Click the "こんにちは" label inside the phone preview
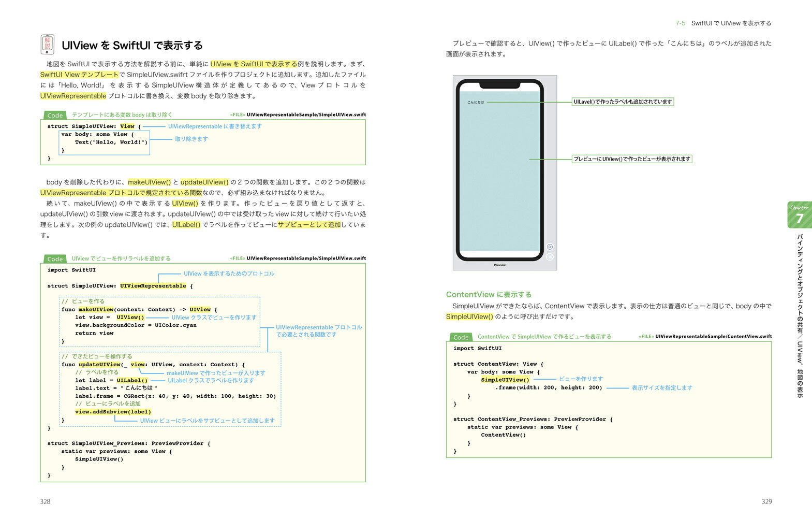The image size is (812, 518). coord(476,102)
